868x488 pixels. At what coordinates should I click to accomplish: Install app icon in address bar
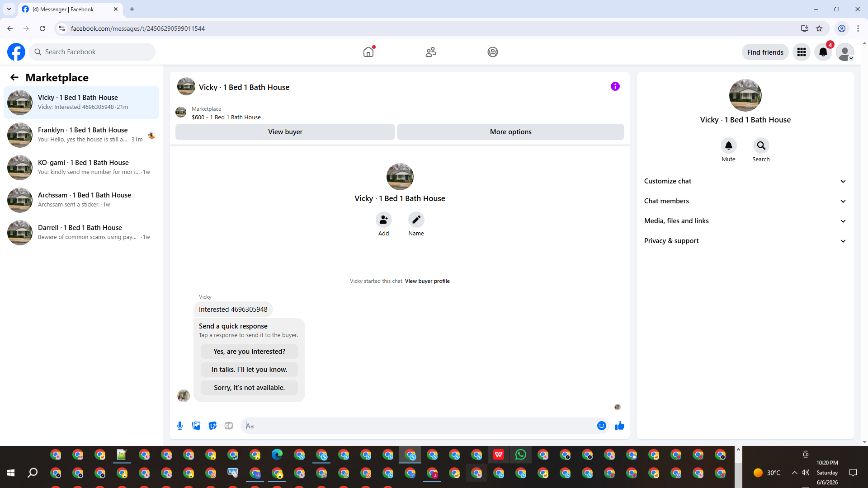tap(805, 28)
